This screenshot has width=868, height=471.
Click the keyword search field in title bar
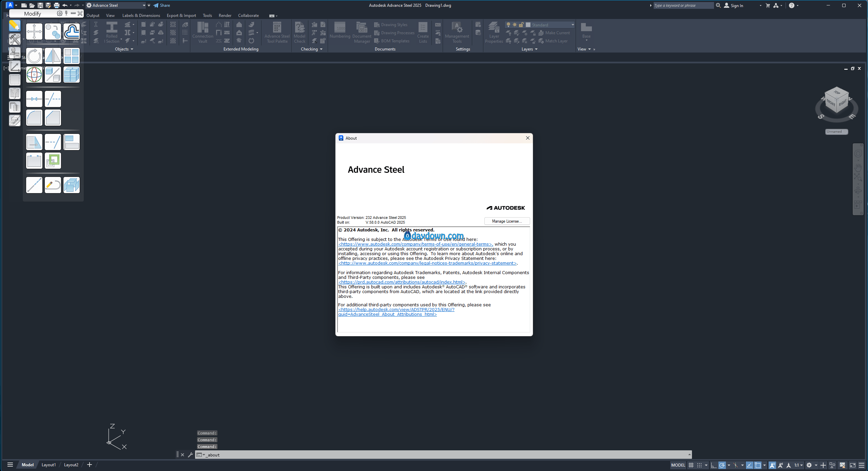coord(683,5)
